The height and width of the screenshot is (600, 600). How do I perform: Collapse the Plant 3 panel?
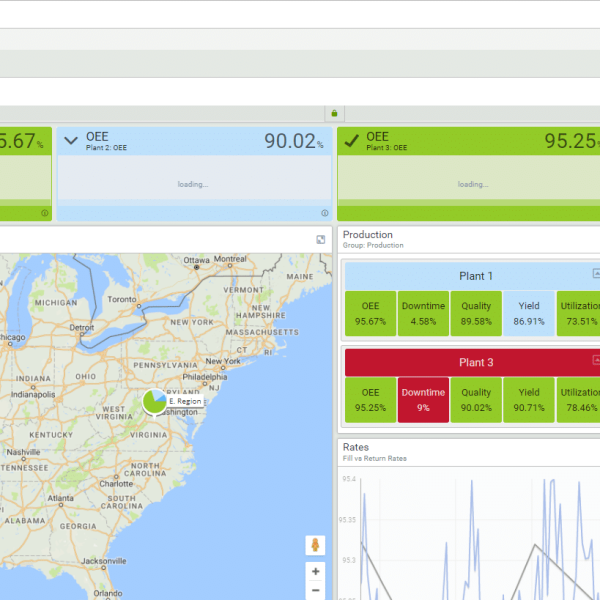click(596, 359)
